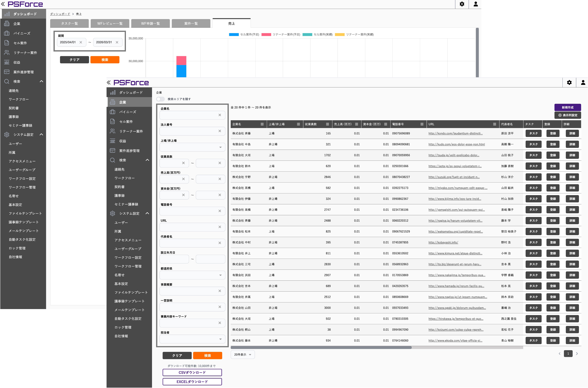Open the kobayashi.info URL link
The image size is (588, 388).
(443, 243)
